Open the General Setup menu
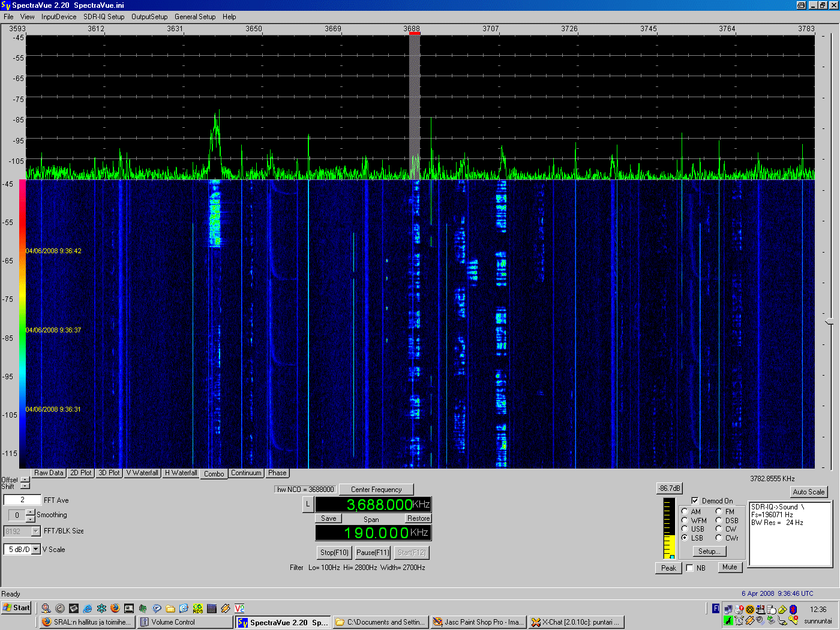840x630 pixels. pyautogui.click(x=195, y=17)
